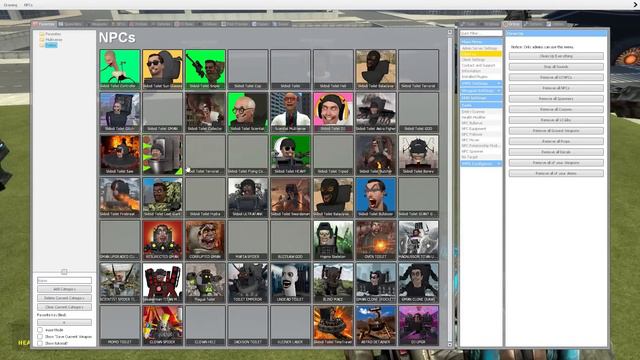Spawn the Skibidi Toilet HEAVY NPC
Image resolution: width=640 pixels, height=360 pixels.
tap(291, 155)
